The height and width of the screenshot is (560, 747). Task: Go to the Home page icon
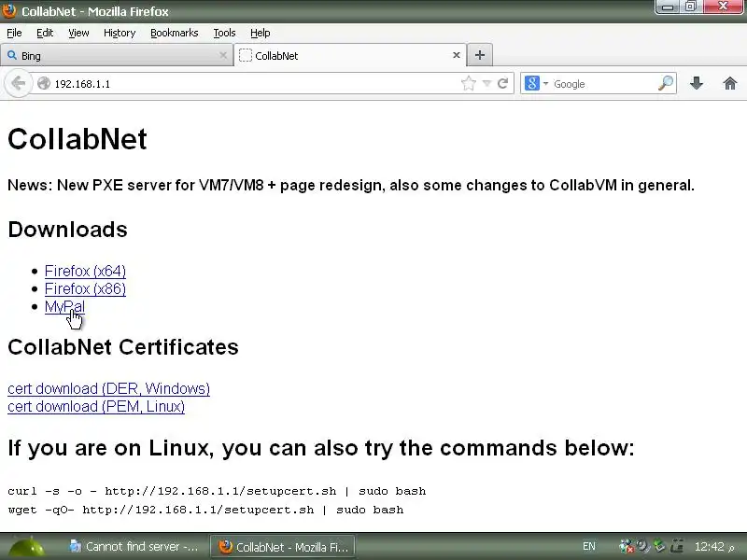[x=730, y=84]
